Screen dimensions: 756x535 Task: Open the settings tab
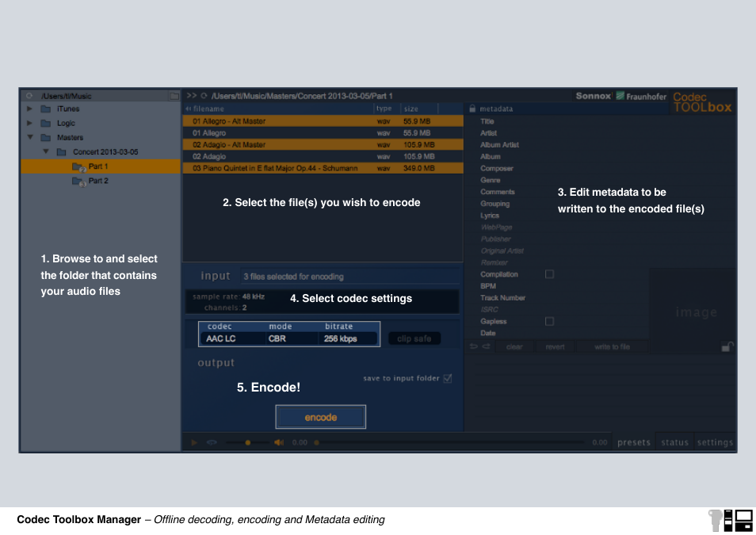pos(715,442)
